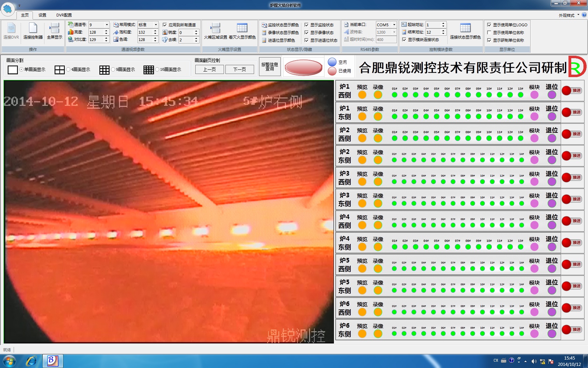Switch to DVR配置 tab
Screen dimensions: 588x368
click(x=64, y=15)
